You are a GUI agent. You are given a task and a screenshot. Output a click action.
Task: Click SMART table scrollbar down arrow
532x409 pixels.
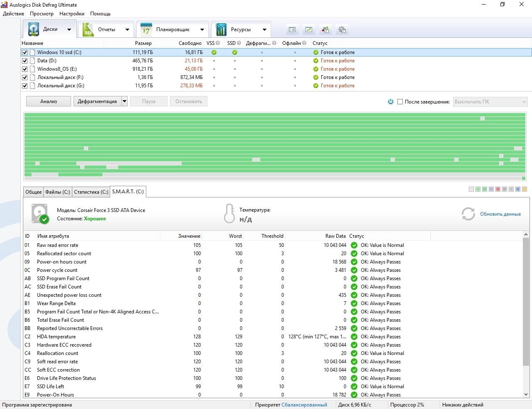click(x=526, y=394)
